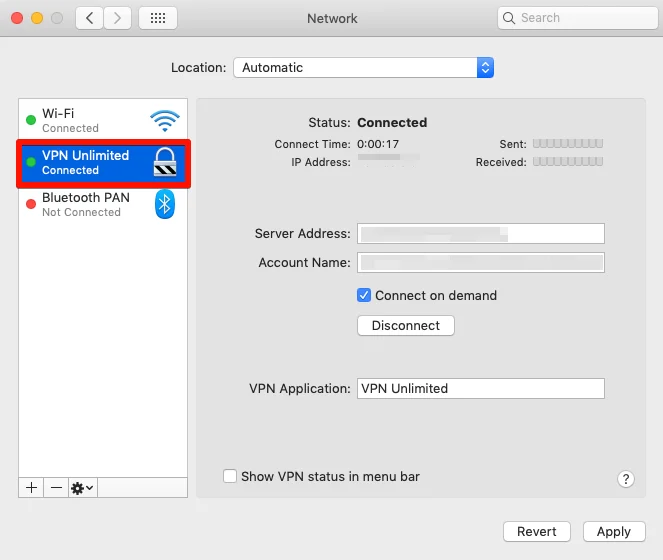The width and height of the screenshot is (663, 560).
Task: Go back with the left arrow
Action: point(90,18)
